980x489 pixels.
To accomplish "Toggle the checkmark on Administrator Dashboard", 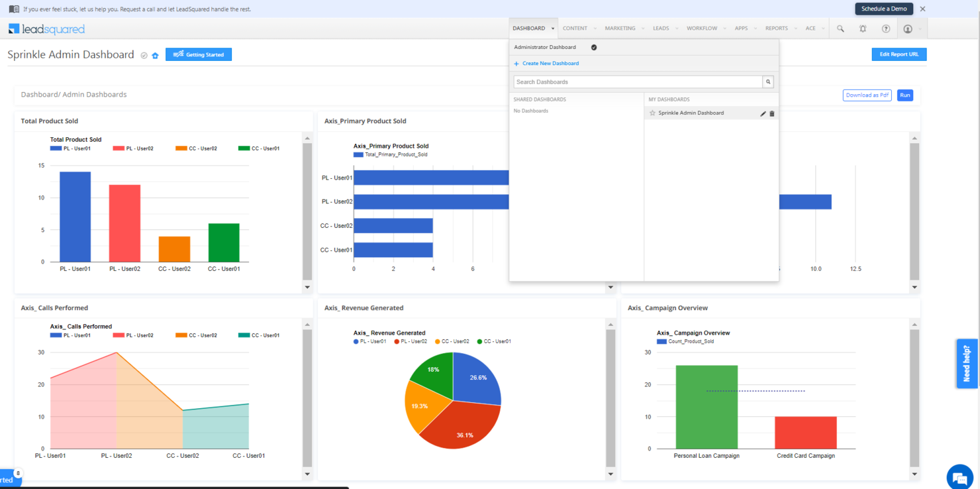I will (x=593, y=47).
